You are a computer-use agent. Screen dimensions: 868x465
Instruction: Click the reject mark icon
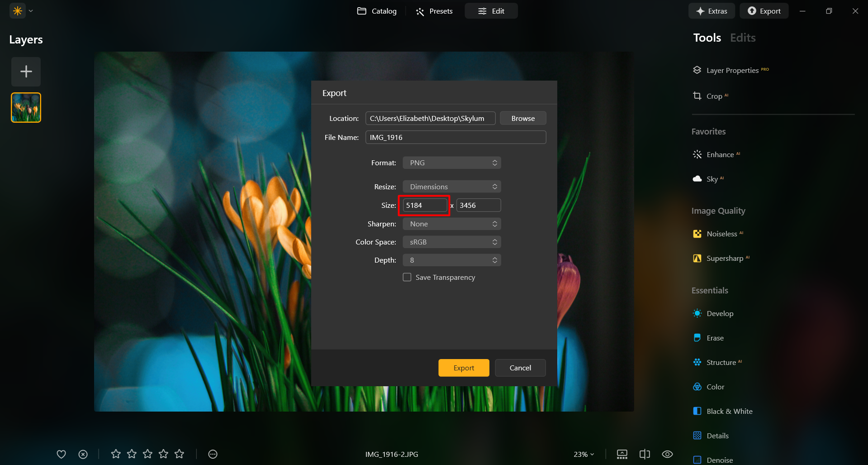[83, 454]
